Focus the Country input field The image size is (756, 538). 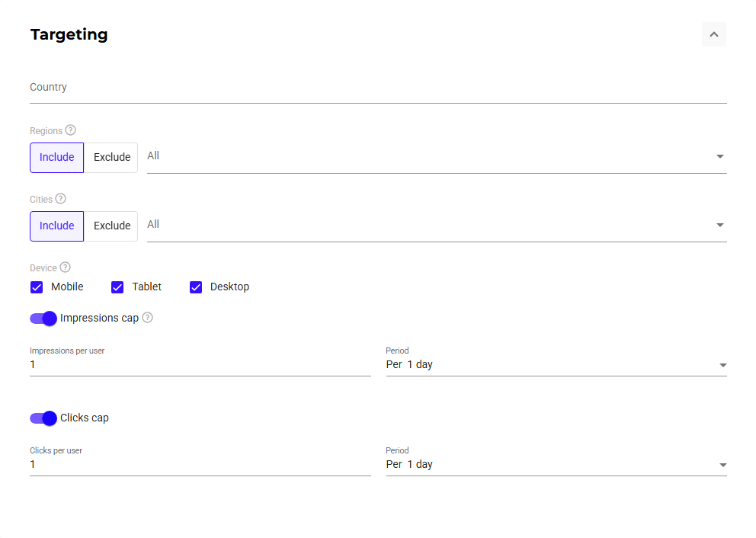[378, 88]
